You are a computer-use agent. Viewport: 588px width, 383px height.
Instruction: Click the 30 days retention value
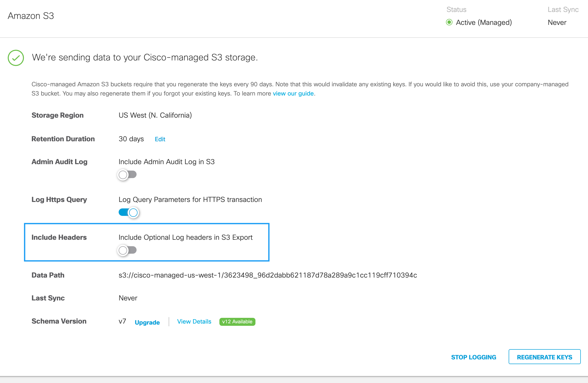(x=131, y=139)
